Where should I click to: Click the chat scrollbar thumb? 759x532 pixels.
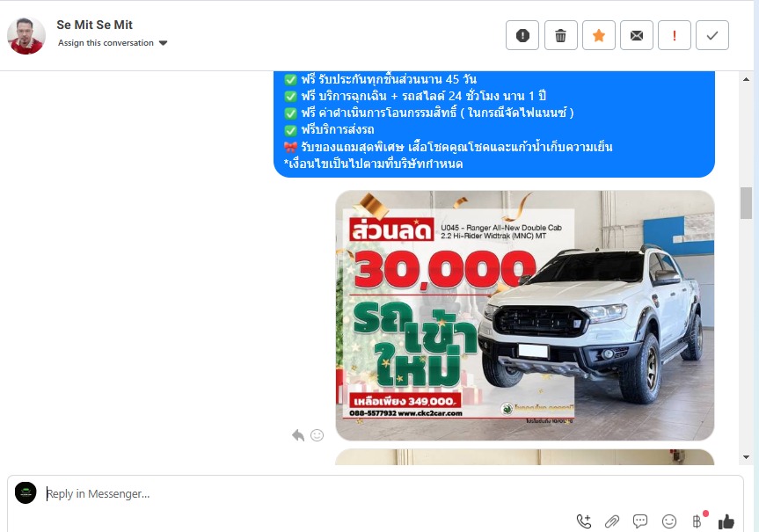(x=746, y=203)
